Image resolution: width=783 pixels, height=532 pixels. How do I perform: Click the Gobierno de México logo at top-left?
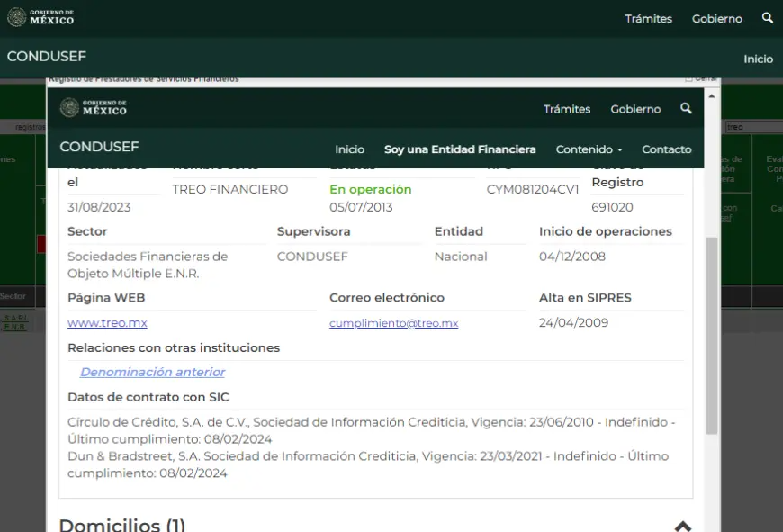[x=41, y=18]
